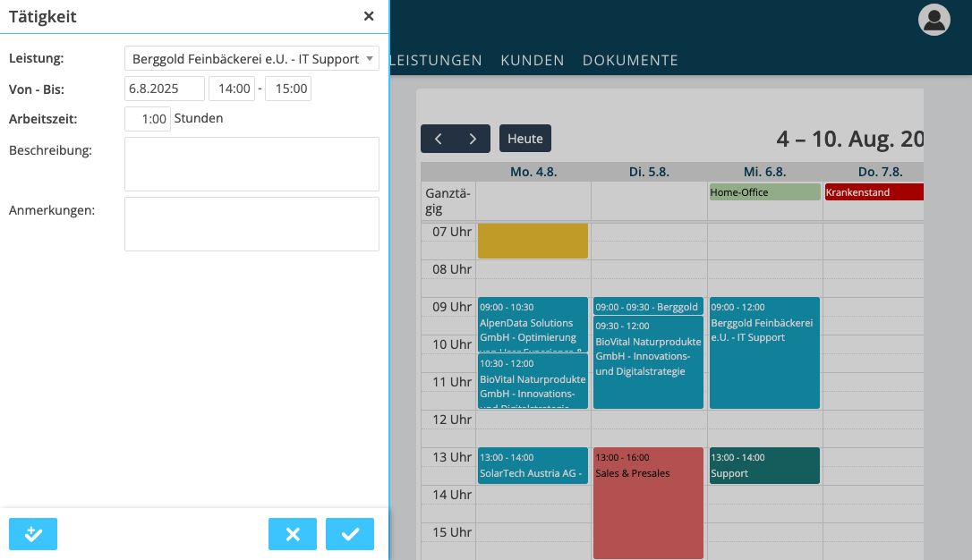Click the date field showing 6.8.2025
972x560 pixels.
(165, 89)
